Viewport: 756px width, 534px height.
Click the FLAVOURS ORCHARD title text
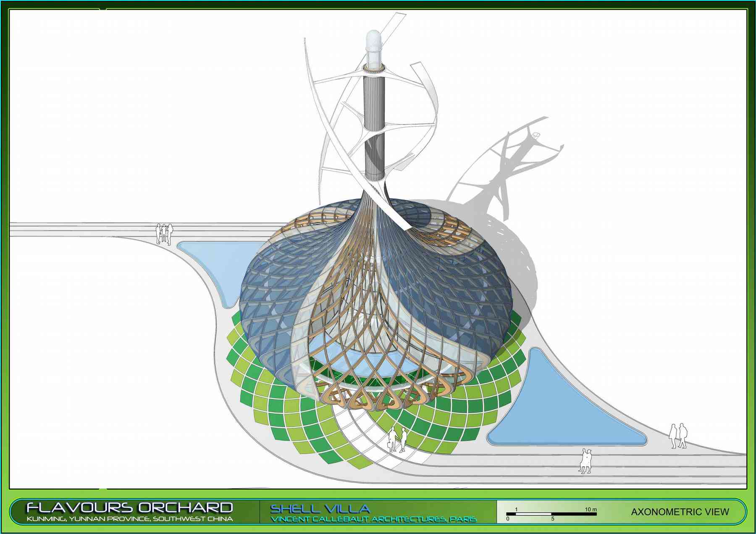click(x=129, y=508)
